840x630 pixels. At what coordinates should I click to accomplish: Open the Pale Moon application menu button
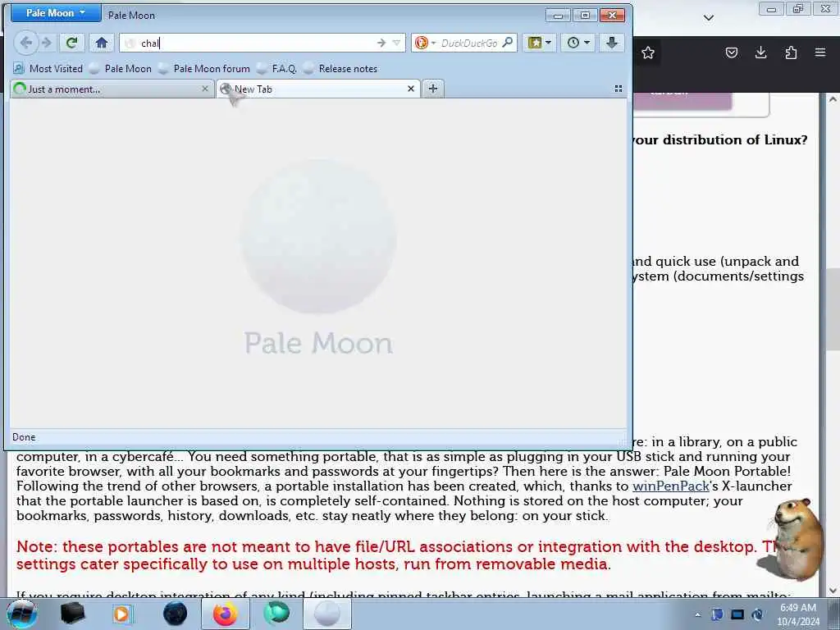coord(56,13)
